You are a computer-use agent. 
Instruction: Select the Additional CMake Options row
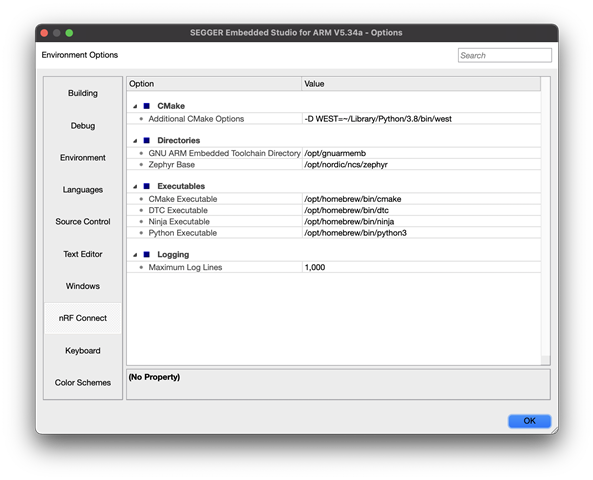(334, 119)
